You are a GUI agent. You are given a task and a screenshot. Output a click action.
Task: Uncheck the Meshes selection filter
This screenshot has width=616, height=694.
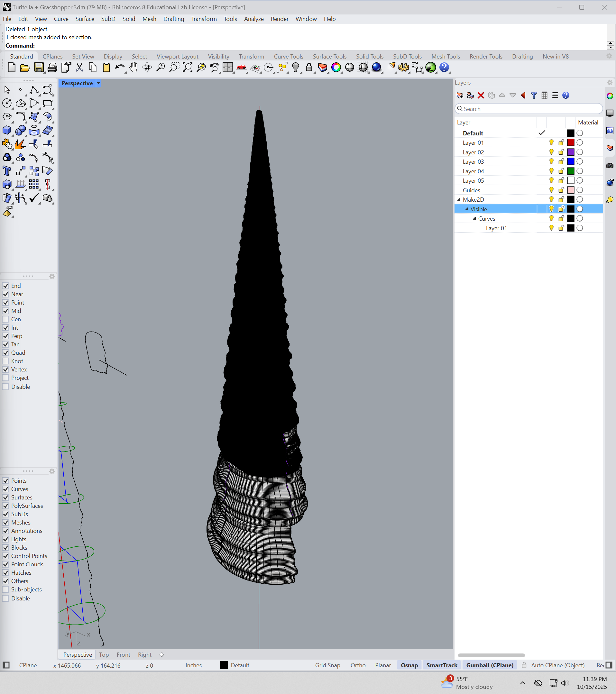click(x=6, y=523)
